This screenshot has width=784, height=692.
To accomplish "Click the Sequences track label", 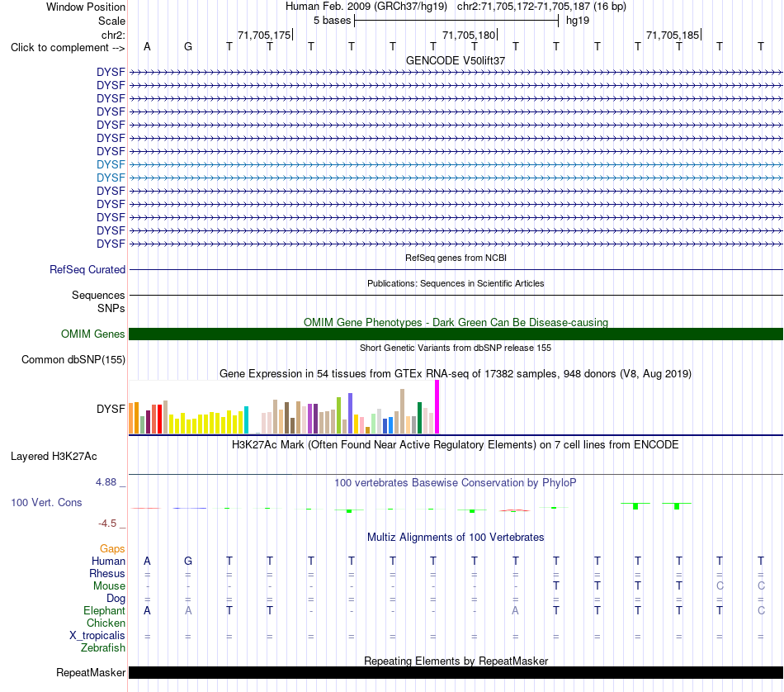I will 98,295.
